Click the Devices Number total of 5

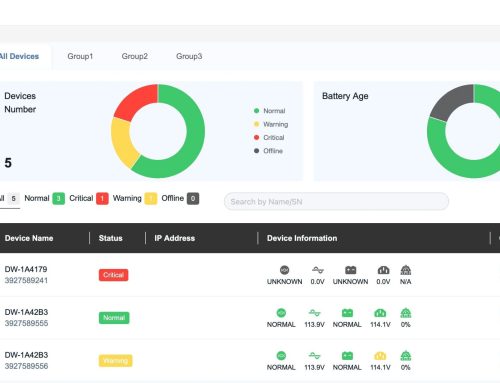8,163
